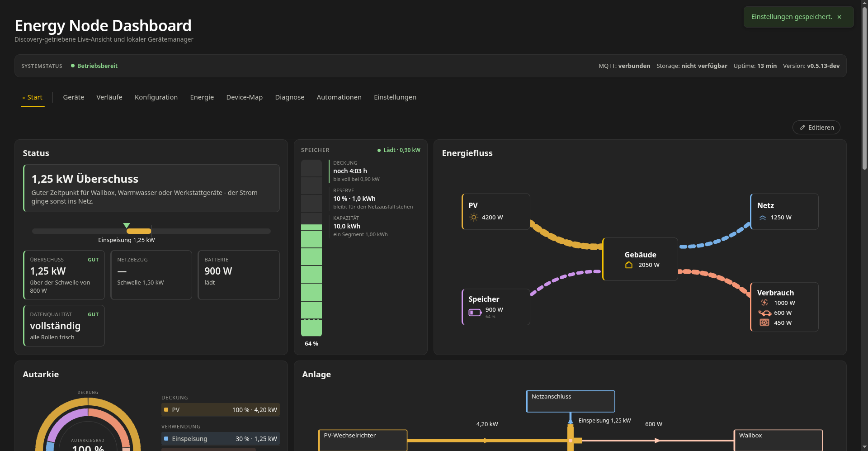Screen dimensions: 868x451
Task: Click 'Storage: nicht verfügbar' status text
Action: click(692, 66)
